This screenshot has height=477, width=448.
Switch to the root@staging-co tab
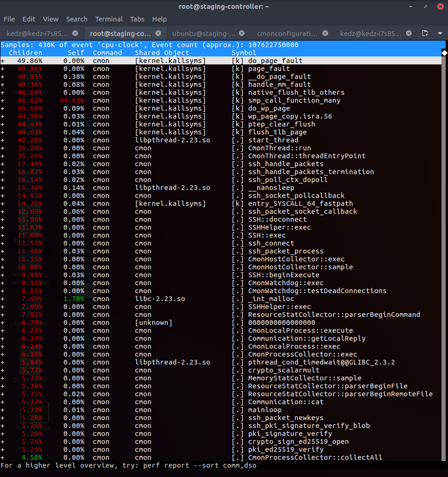coord(120,34)
